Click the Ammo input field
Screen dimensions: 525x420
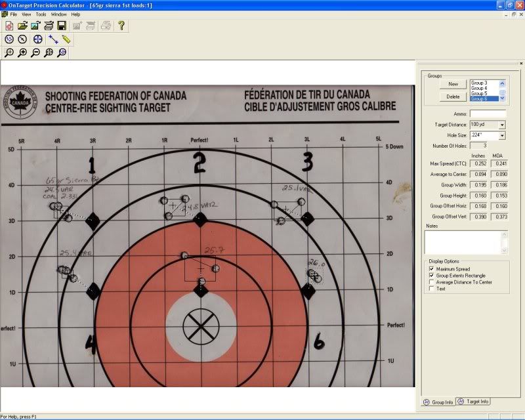coord(488,114)
